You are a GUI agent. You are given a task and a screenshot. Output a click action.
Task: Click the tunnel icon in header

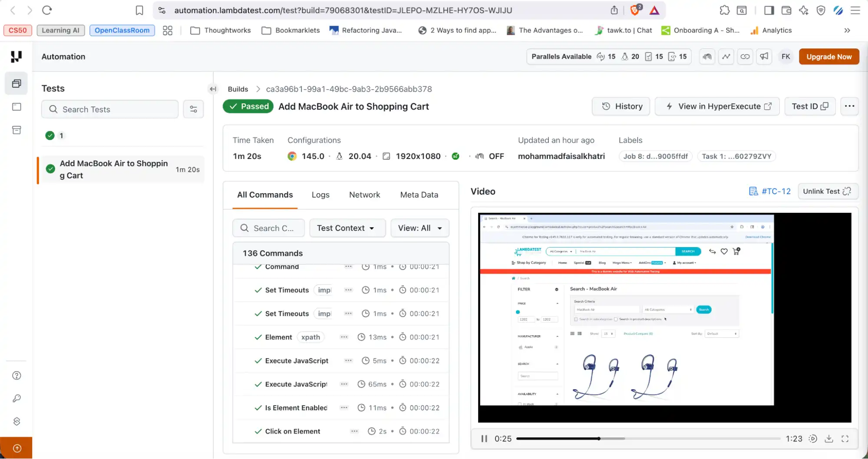707,56
